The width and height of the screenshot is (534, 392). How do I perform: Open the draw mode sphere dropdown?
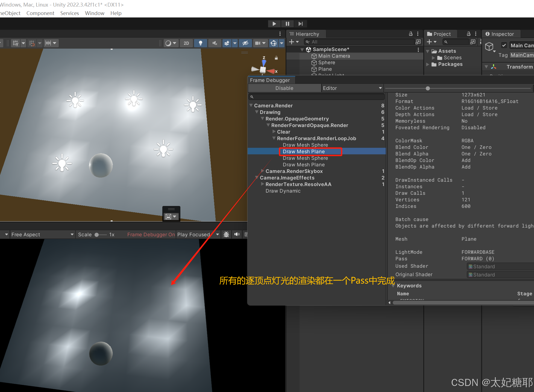click(171, 43)
